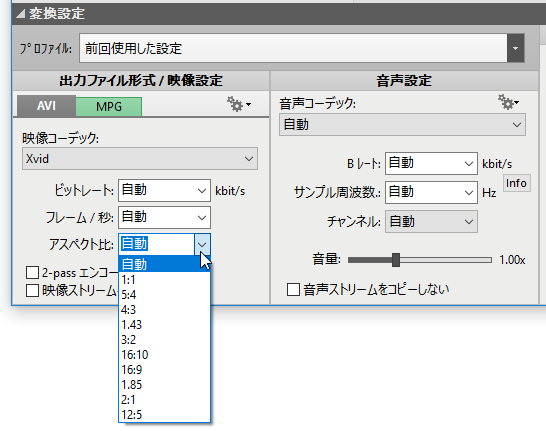Select 12:5 aspect ratio
Screen dimensions: 546x431
click(164, 414)
